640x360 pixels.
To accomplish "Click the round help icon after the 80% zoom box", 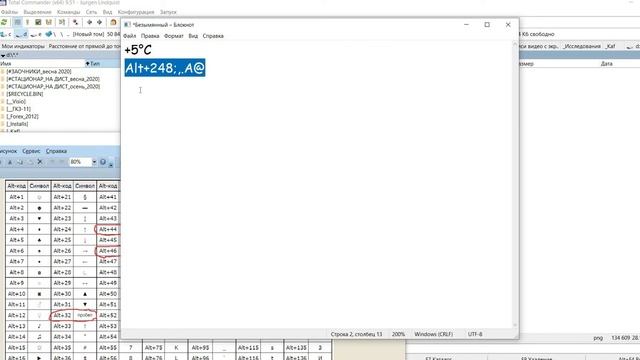I will click(103, 162).
